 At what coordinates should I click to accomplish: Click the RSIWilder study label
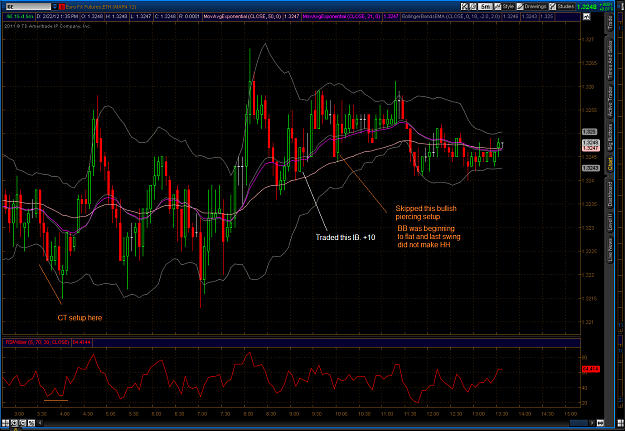[37, 342]
